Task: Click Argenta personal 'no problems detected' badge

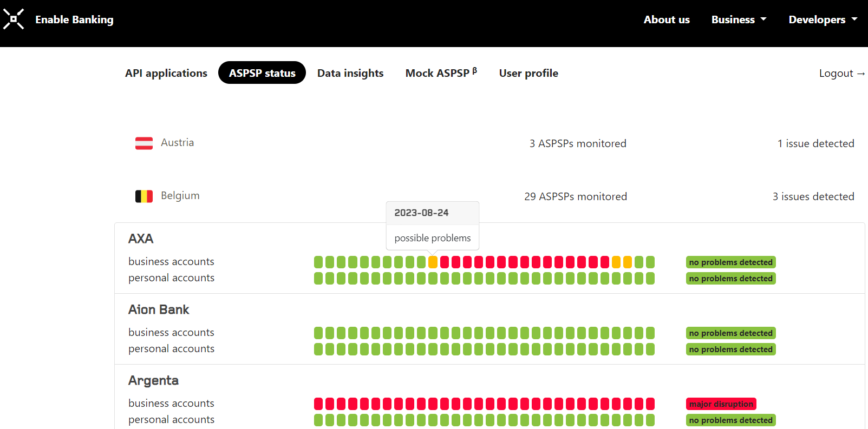Action: pyautogui.click(x=730, y=420)
